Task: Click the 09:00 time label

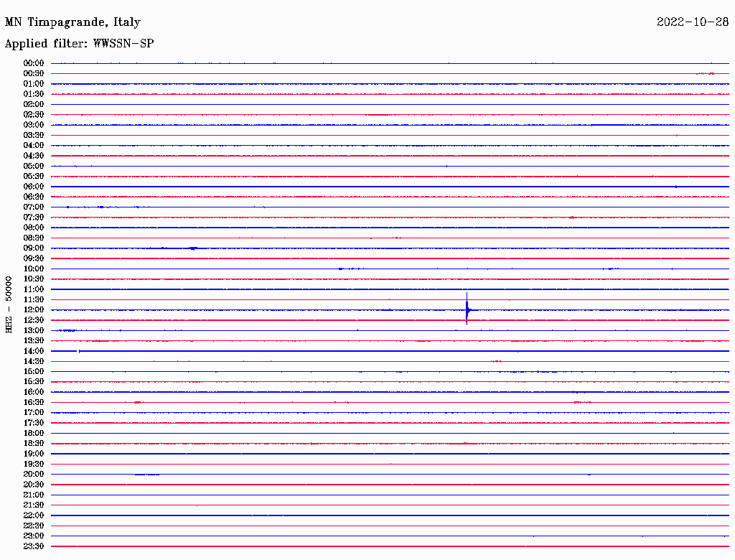Action: [x=34, y=248]
